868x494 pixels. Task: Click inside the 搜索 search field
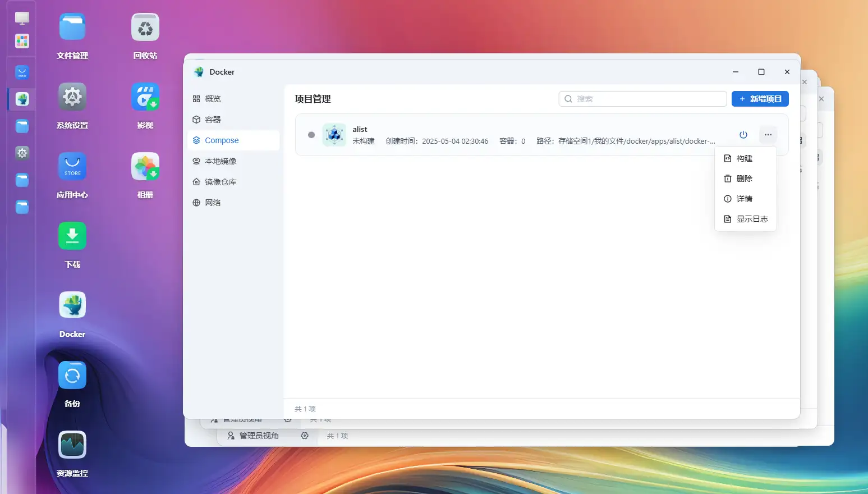642,98
